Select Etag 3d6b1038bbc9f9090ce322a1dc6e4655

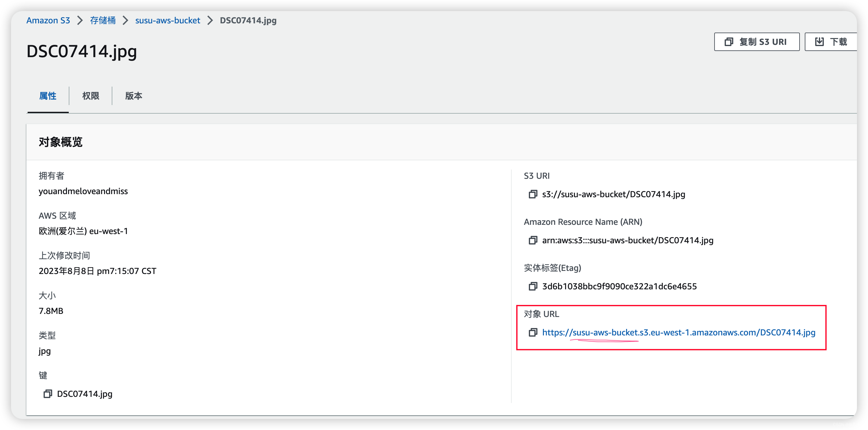coord(619,286)
